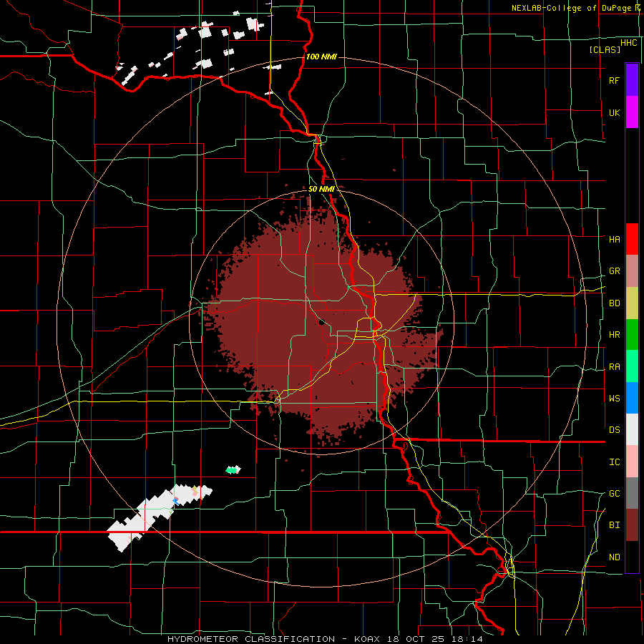Click the KOAX station identifier
The image size is (644, 644).
point(367,639)
